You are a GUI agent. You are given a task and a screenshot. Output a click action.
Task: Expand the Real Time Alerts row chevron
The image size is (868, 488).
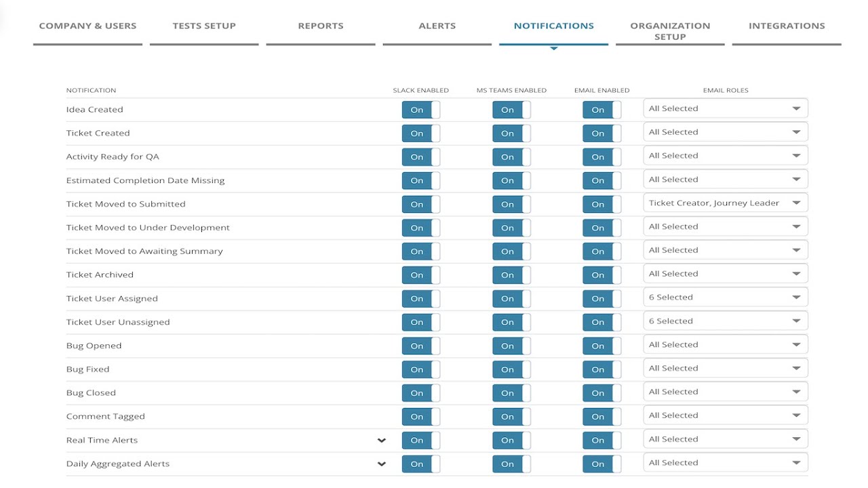[382, 441]
